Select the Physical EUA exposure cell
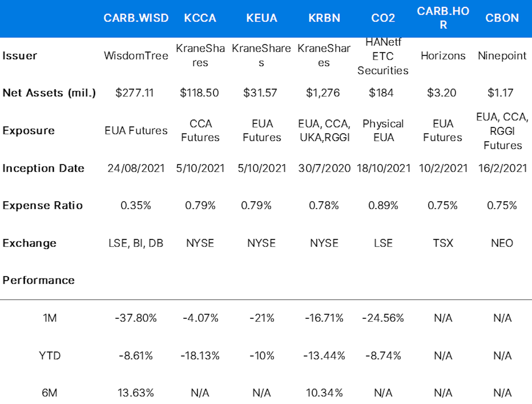532x404 pixels. pyautogui.click(x=383, y=131)
